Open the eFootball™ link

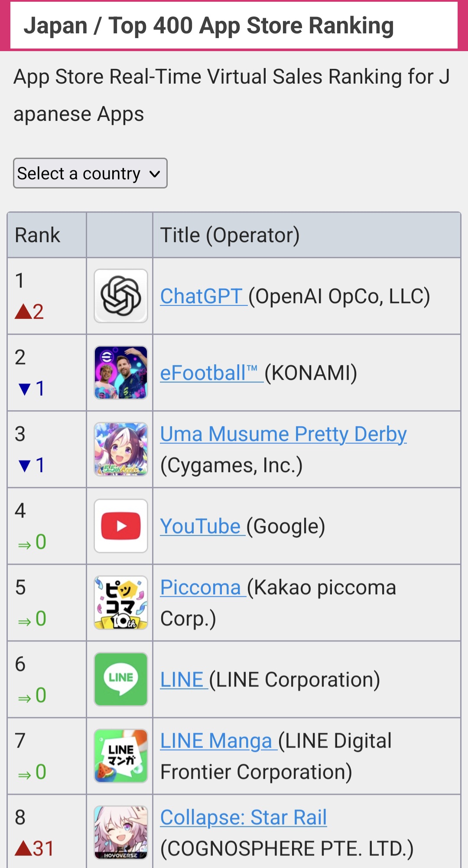211,373
